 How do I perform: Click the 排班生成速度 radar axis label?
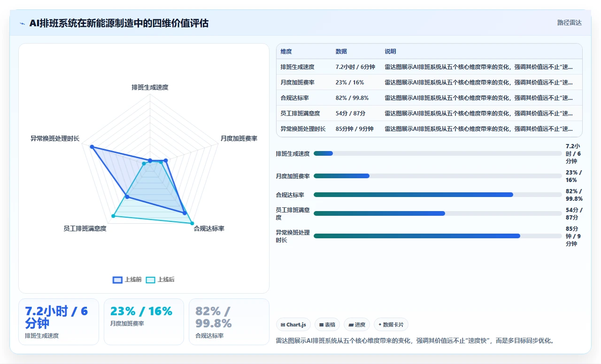[x=150, y=87]
